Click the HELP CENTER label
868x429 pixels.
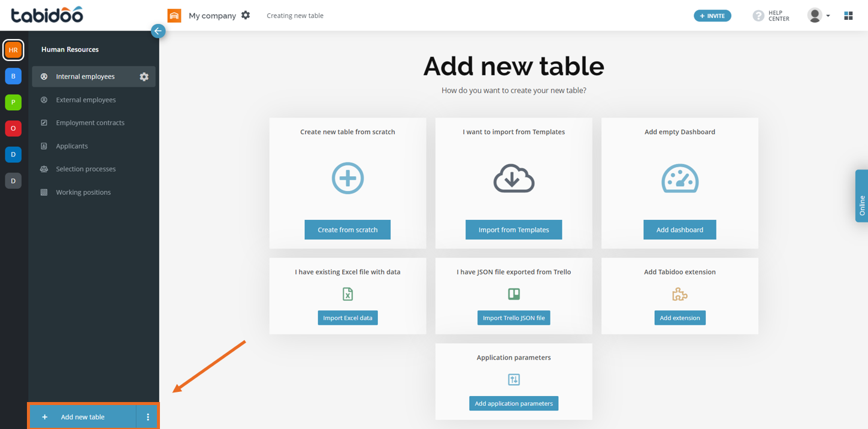coord(779,16)
